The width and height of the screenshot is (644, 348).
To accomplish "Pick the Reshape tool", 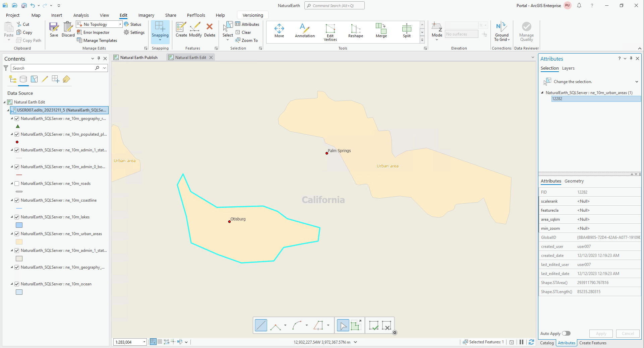I will (x=356, y=31).
